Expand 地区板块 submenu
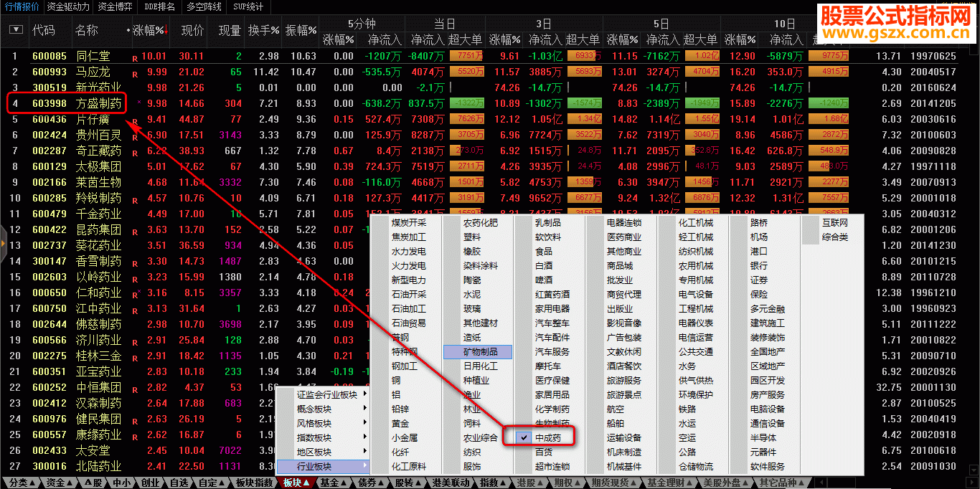 coord(323,452)
